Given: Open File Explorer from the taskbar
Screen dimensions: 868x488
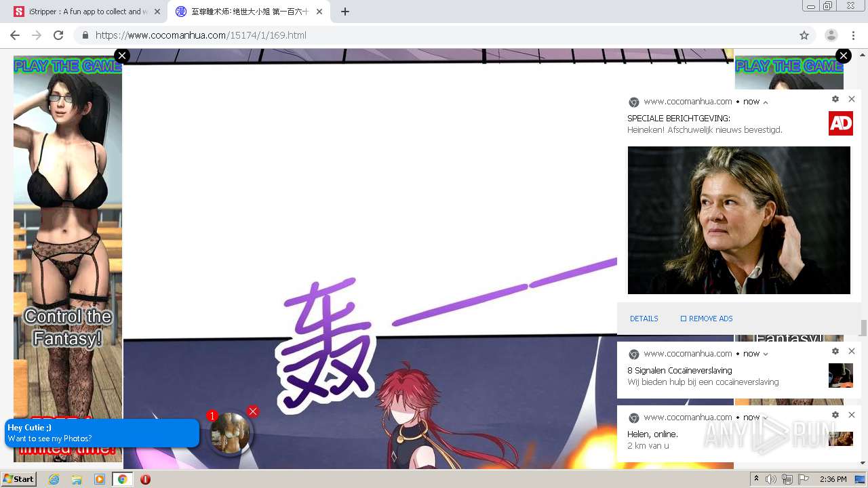Looking at the screenshot, I should click(77, 479).
